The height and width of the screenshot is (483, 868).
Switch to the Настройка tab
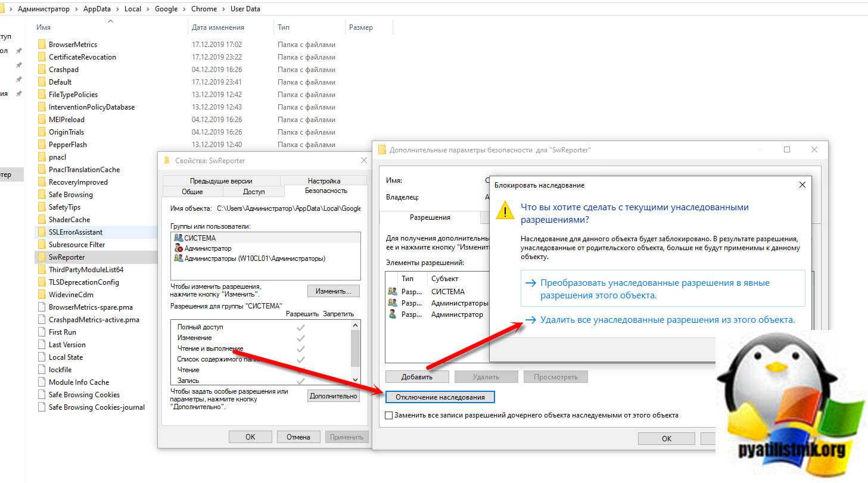[x=324, y=180]
